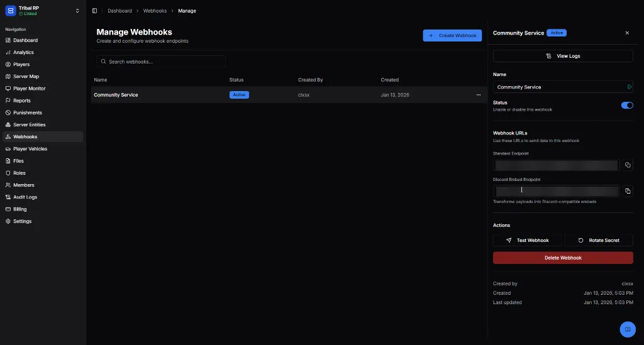Open Analytics in the navigation
The width and height of the screenshot is (644, 345).
coord(43,53)
